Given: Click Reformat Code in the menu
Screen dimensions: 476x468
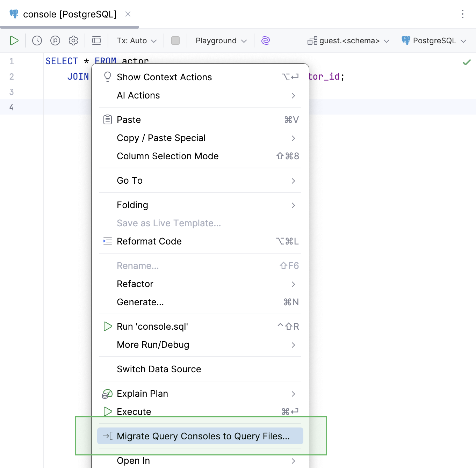Looking at the screenshot, I should (x=149, y=241).
